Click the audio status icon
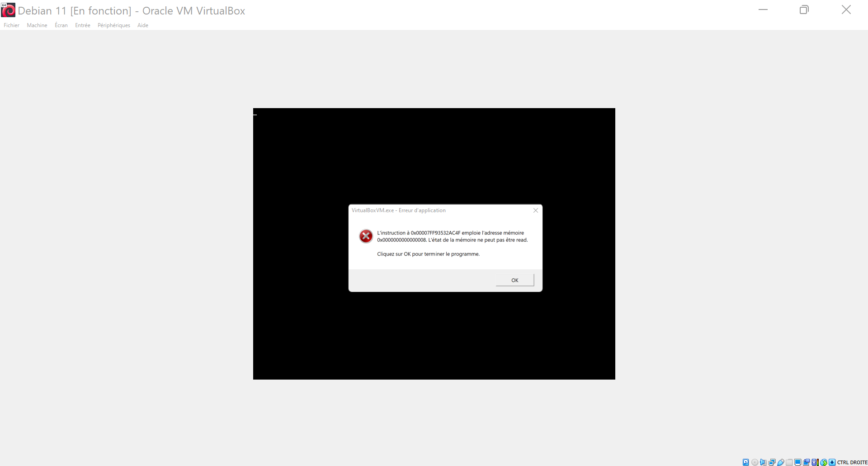 [763, 462]
